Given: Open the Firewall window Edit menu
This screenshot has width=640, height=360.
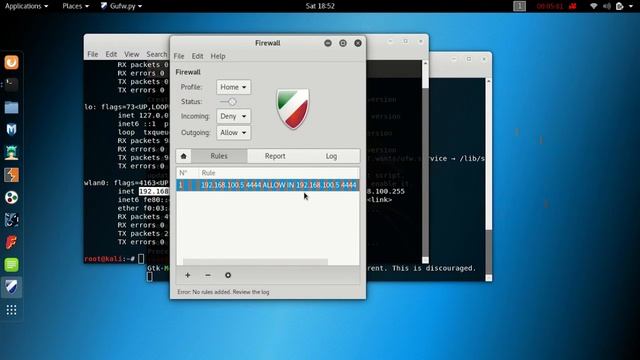Looking at the screenshot, I should 198,56.
